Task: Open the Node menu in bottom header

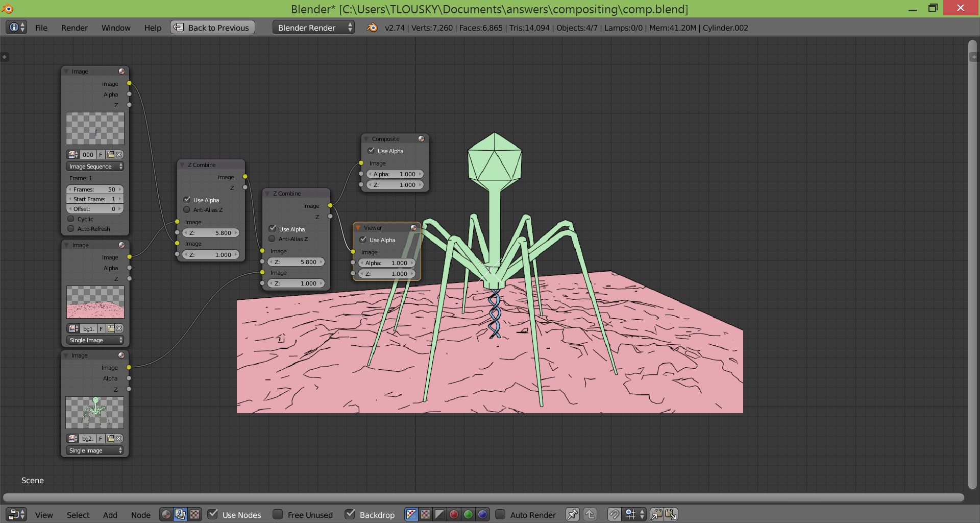Action: pos(140,515)
